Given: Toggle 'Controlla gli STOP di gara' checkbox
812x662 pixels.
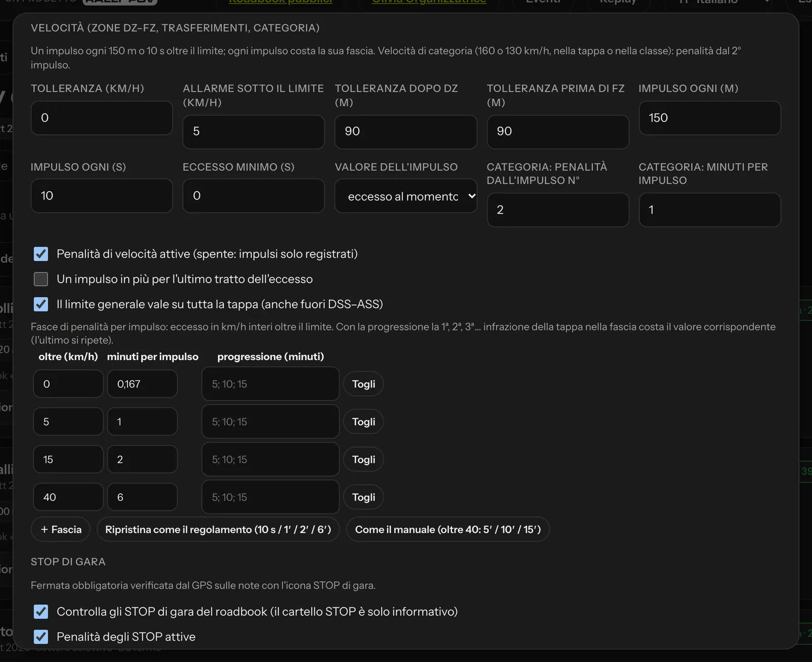Looking at the screenshot, I should point(41,612).
